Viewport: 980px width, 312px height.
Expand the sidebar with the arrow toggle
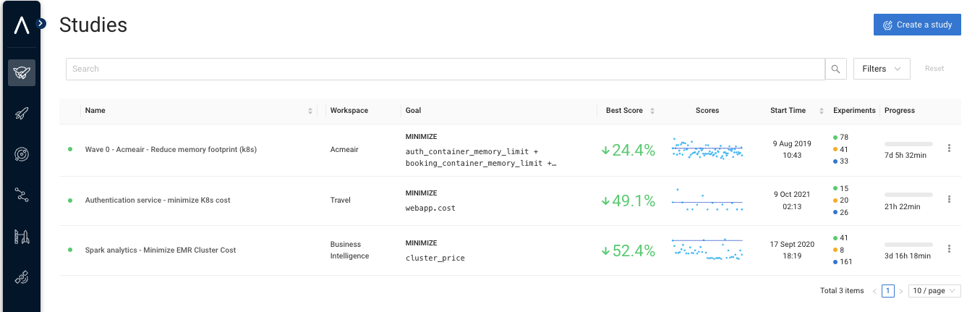[x=41, y=23]
